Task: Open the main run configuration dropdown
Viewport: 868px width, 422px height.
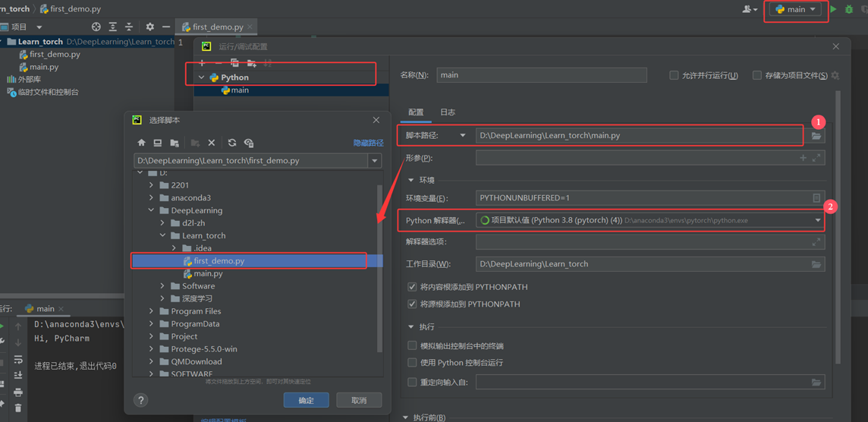Action: click(x=795, y=9)
